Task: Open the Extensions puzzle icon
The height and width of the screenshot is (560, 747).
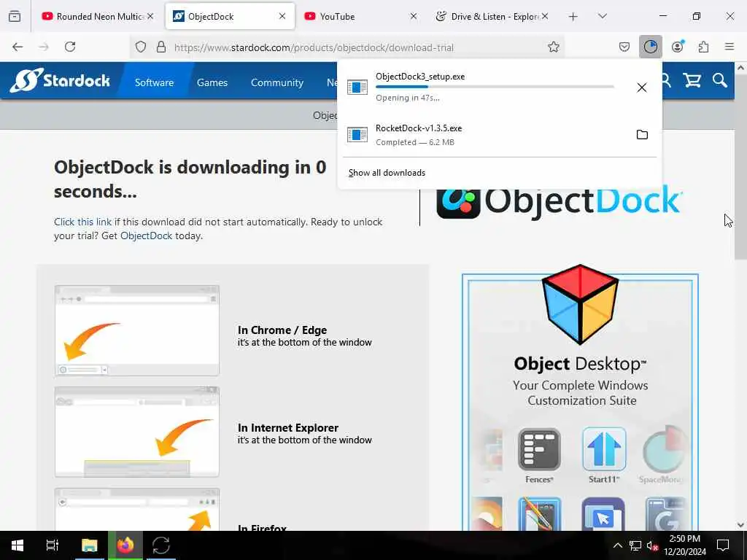Action: (703, 47)
